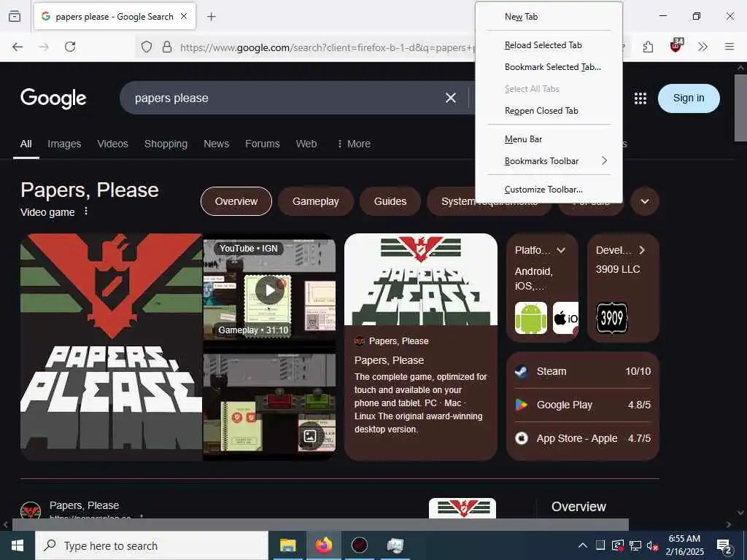Image resolution: width=747 pixels, height=560 pixels.
Task: View site security padlock info
Action: pyautogui.click(x=167, y=47)
